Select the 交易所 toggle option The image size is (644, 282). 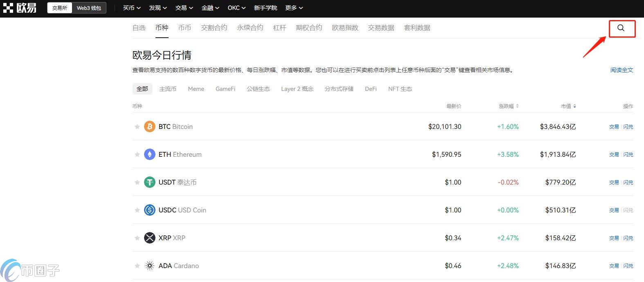[60, 8]
